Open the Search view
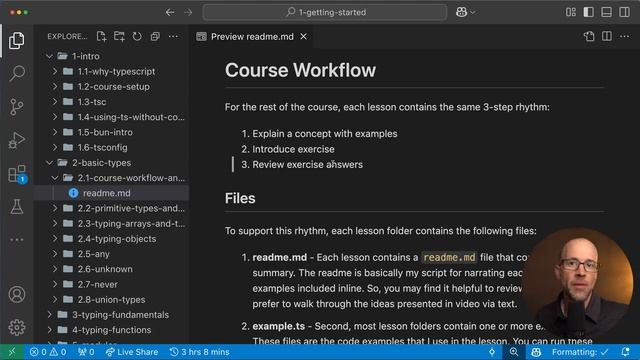This screenshot has height=360, width=640. coord(17,73)
